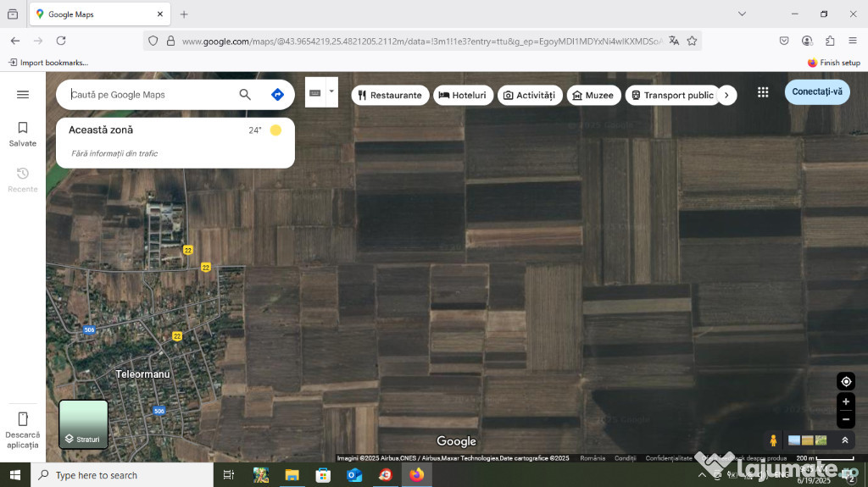
Task: Click Finish setup button
Action: coord(834,63)
